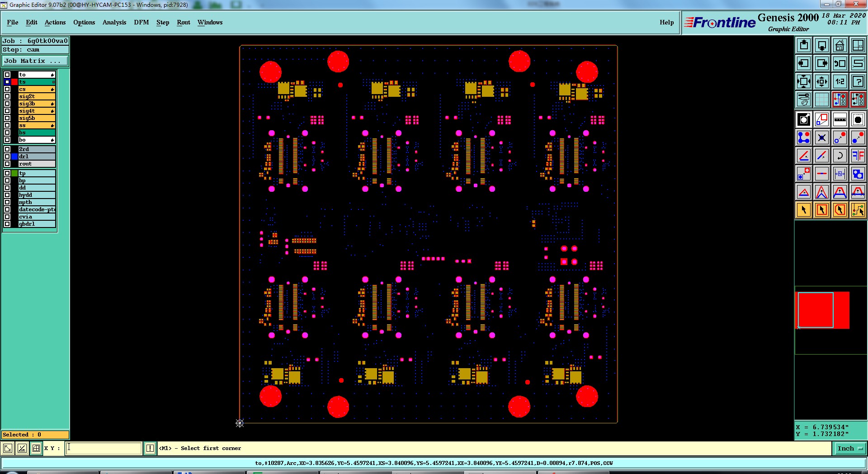The height and width of the screenshot is (474, 868).
Task: Click the grid snap icon near X Y
Action: click(x=36, y=448)
